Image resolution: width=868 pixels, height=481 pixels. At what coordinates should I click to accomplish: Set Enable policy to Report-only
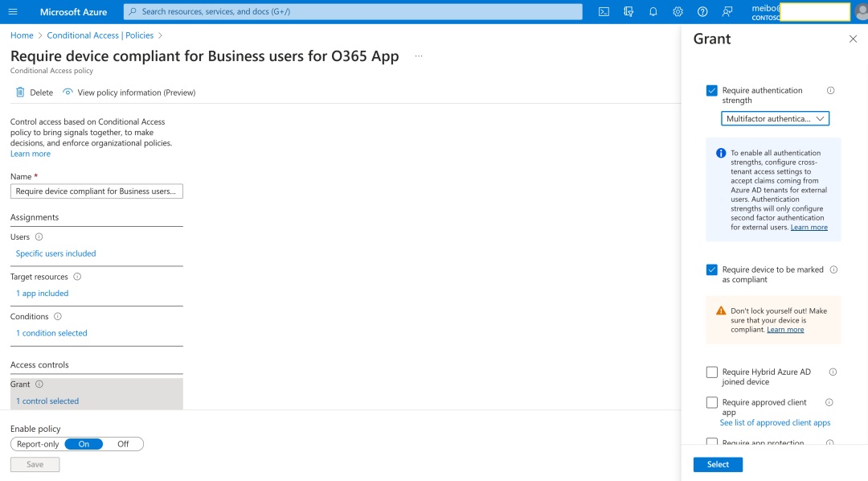click(x=38, y=444)
